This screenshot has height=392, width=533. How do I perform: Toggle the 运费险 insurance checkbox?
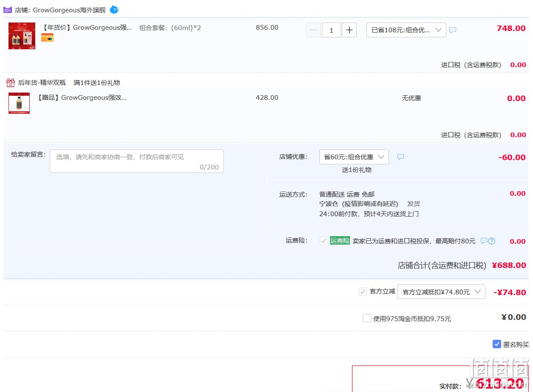tap(324, 241)
